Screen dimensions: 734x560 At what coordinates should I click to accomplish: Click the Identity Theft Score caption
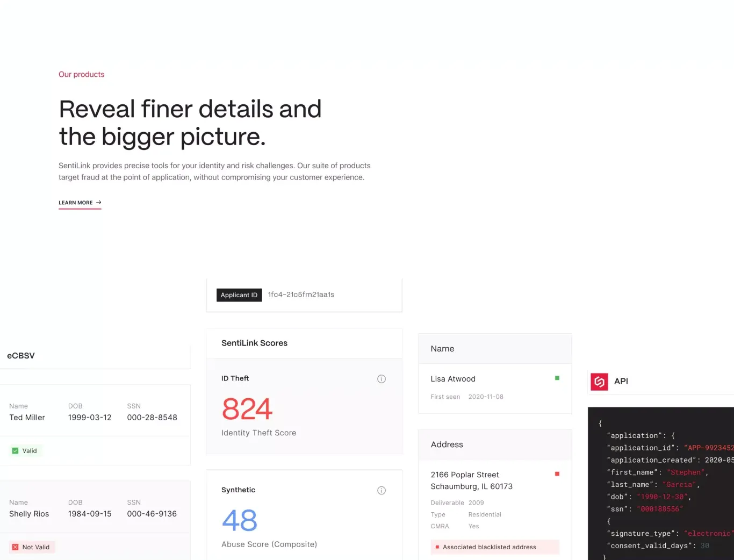pyautogui.click(x=259, y=433)
